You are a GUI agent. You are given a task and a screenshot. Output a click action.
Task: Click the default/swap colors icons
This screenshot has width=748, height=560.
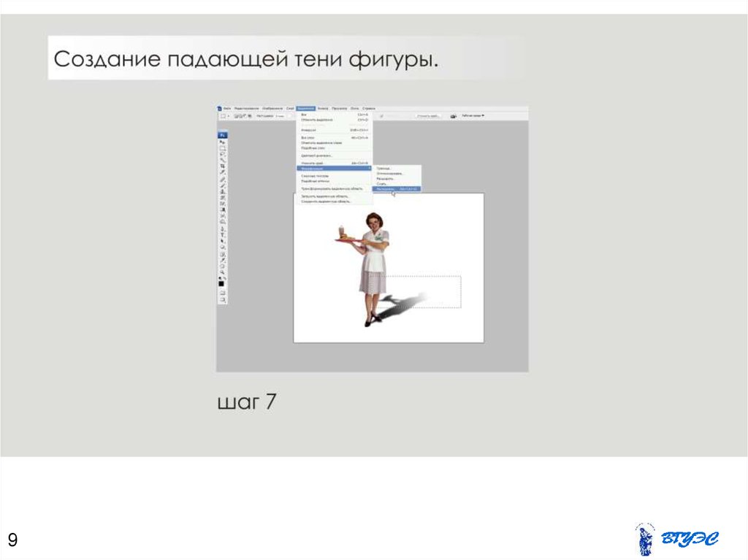pos(222,278)
